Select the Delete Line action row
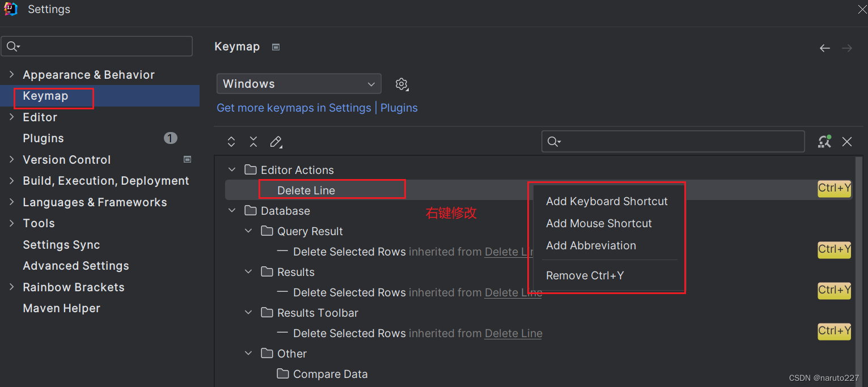Image resolution: width=868 pixels, height=387 pixels. pyautogui.click(x=539, y=190)
